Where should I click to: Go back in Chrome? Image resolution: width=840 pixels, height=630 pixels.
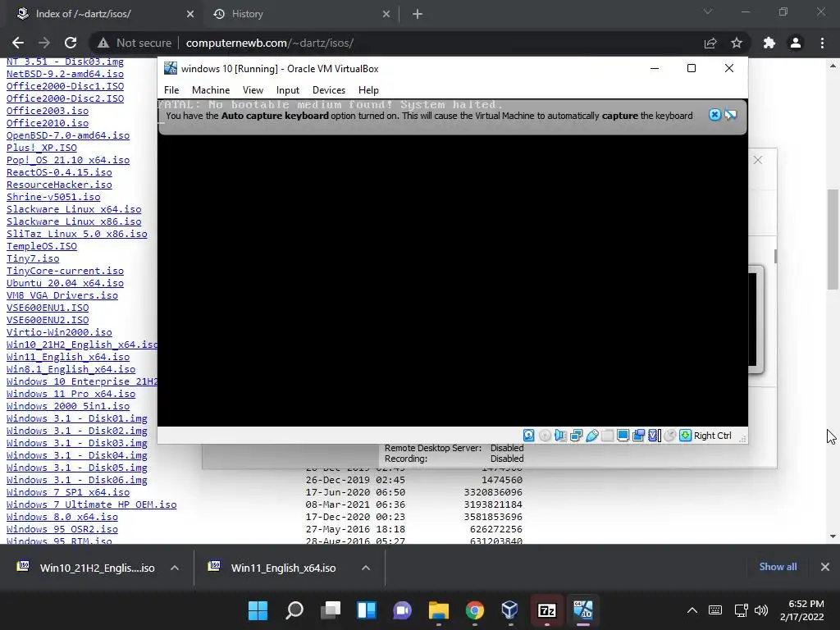(x=18, y=43)
